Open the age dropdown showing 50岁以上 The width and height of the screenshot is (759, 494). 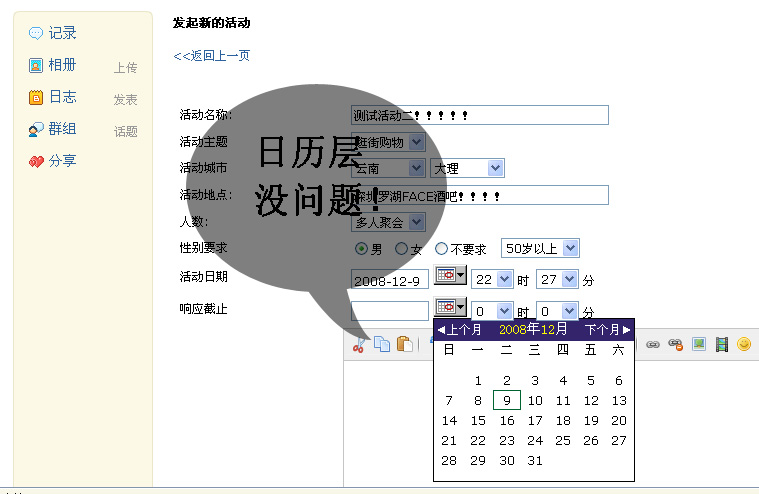point(540,248)
